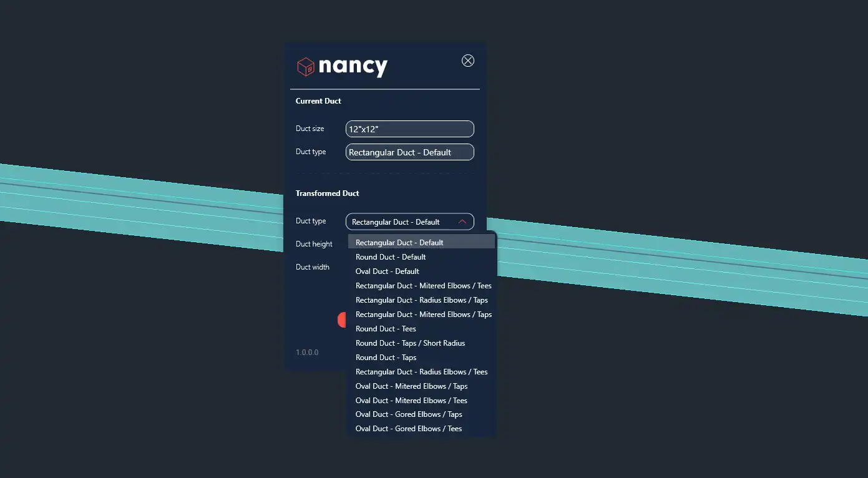Pick Rectangular Duct - Mitered Elbows / Tees

pos(423,286)
